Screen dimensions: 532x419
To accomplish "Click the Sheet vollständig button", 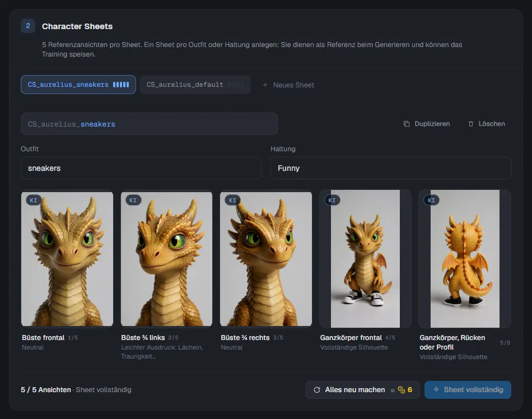I will click(x=468, y=390).
